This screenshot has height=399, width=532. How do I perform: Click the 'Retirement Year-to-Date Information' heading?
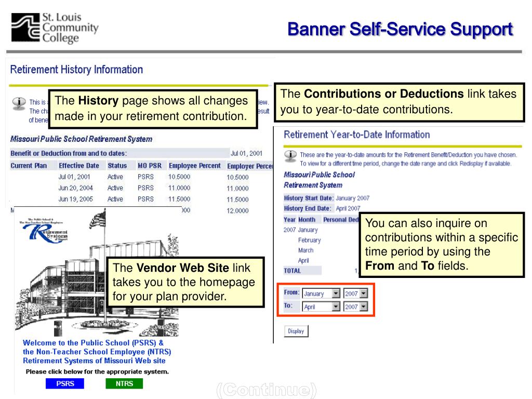click(x=357, y=135)
